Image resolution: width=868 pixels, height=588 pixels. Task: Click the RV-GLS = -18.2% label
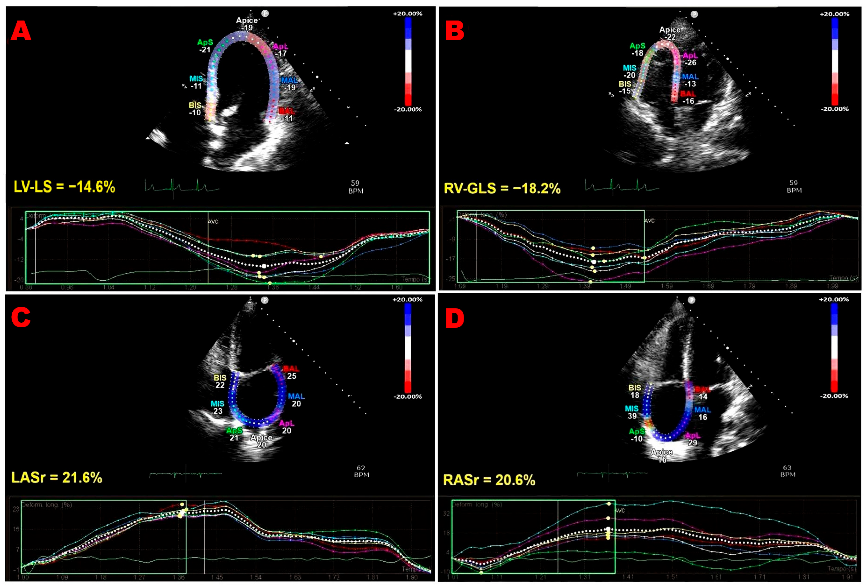[x=502, y=188]
